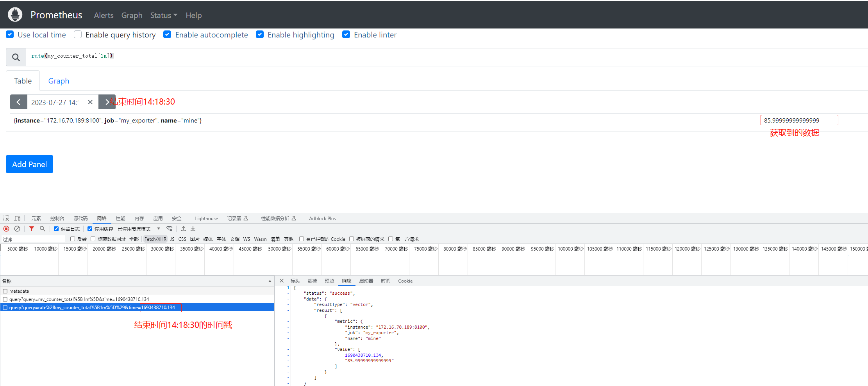Viewport: 868px width, 386px height.
Task: Check 有已拦截的 Cookie checkbox
Action: coord(302,239)
